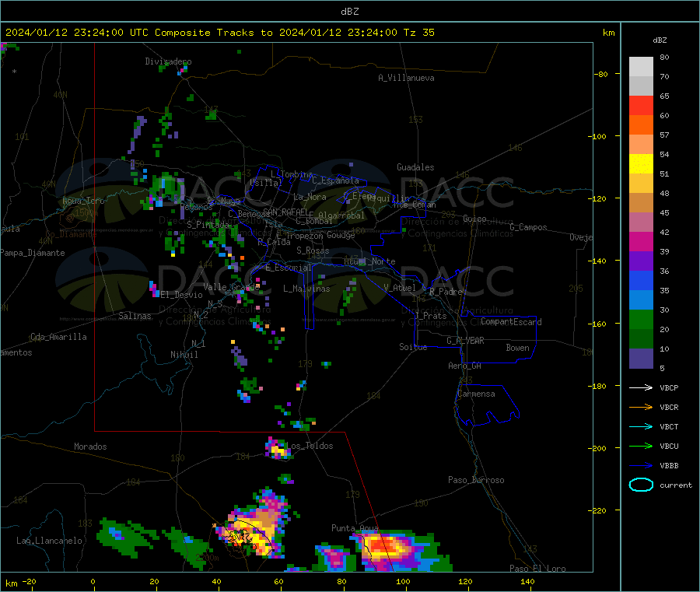Click the Soitue map label
This screenshot has width=700, height=592.
413,347
